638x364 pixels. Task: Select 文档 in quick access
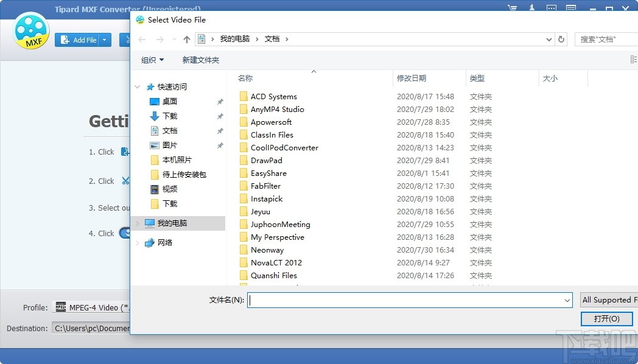coord(170,130)
